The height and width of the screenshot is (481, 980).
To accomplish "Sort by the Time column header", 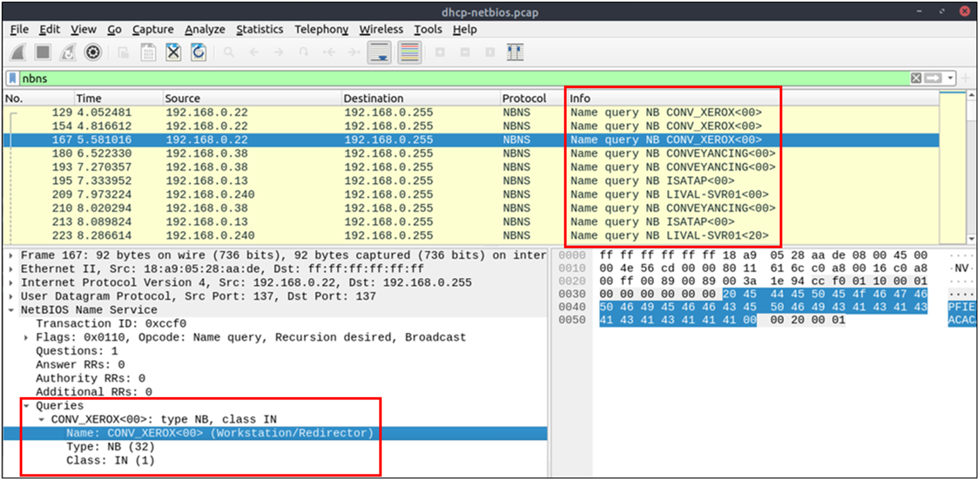I will point(118,98).
